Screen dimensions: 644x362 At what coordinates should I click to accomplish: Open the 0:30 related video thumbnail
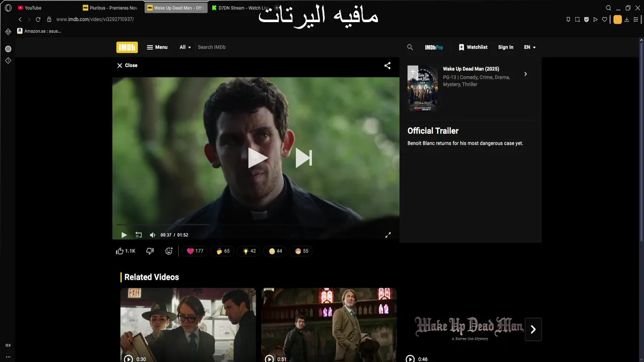coord(188,325)
